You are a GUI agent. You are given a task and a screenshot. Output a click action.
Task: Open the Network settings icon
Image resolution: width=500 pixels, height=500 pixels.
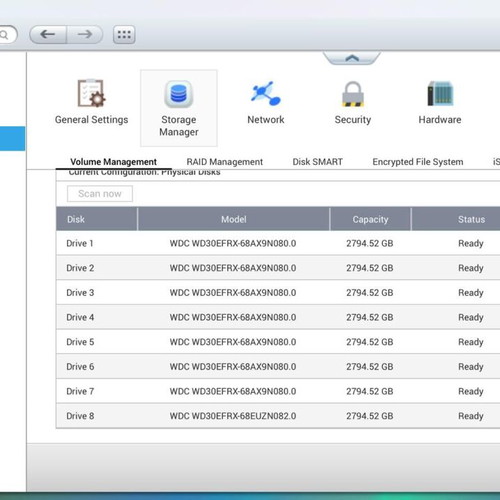click(266, 93)
